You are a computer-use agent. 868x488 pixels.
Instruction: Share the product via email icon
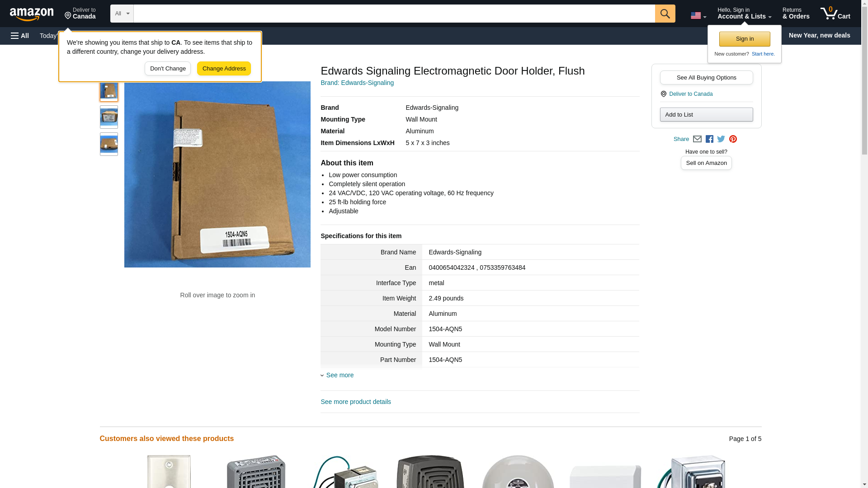(697, 139)
